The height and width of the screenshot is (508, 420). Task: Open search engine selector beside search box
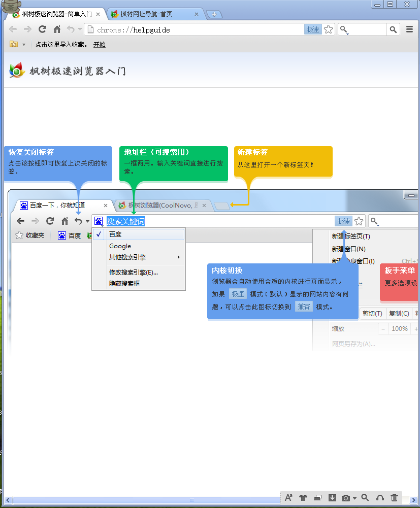(x=344, y=30)
